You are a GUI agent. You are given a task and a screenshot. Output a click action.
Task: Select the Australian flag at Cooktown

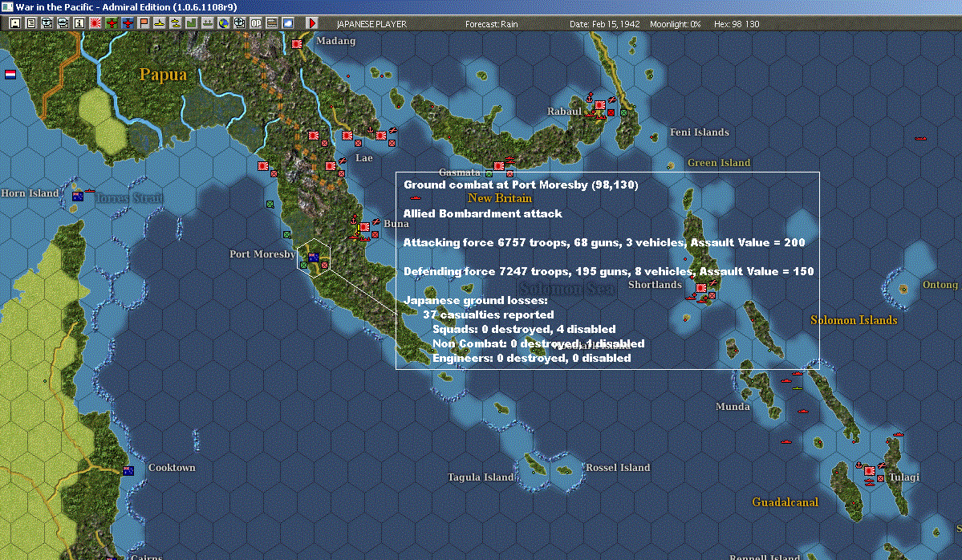(128, 470)
